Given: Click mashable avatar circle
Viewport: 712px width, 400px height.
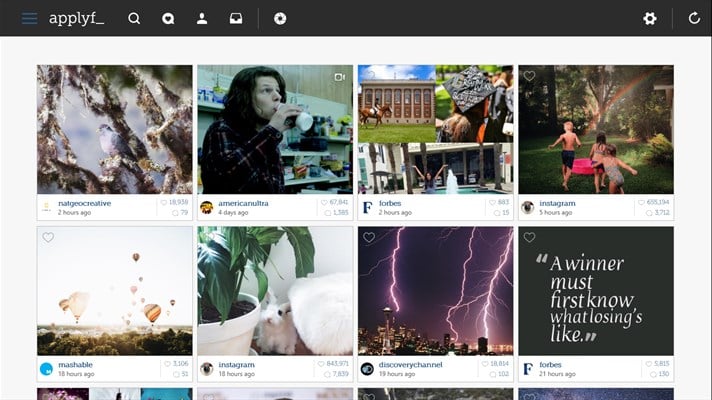Looking at the screenshot, I should (46, 369).
